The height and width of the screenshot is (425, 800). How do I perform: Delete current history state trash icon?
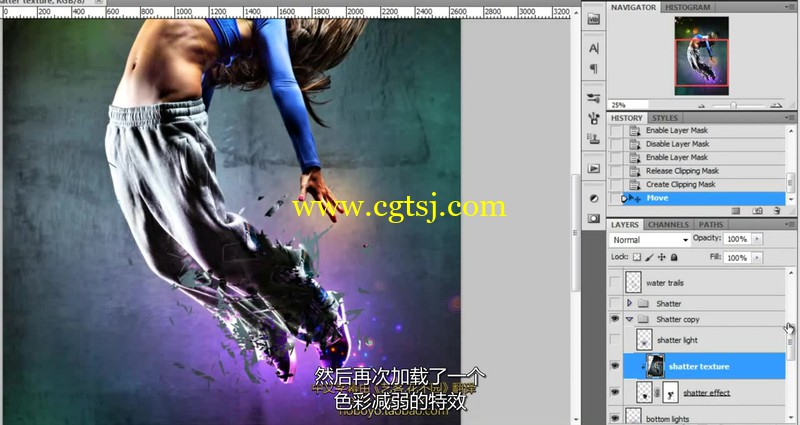click(777, 211)
